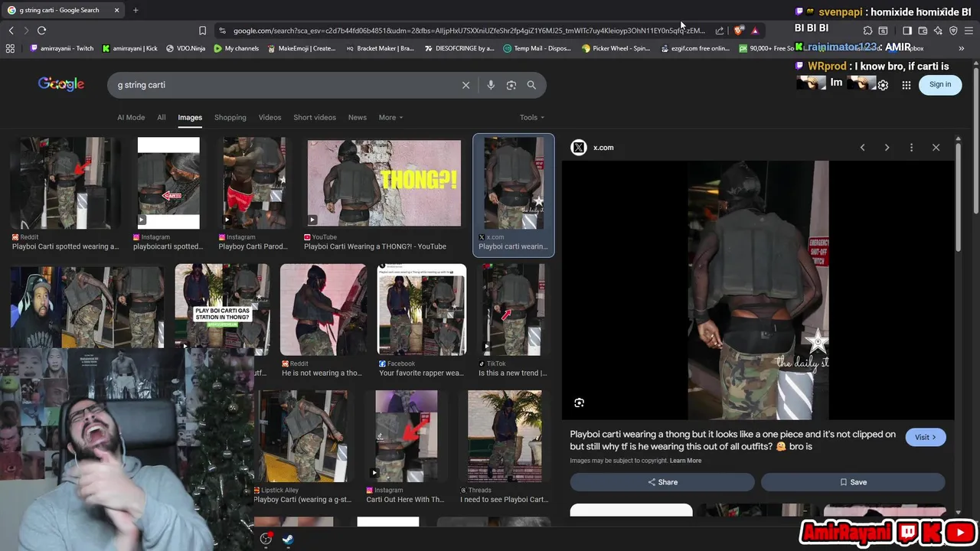
Task: Open Threads I need to see thumbnail
Action: [x=505, y=436]
